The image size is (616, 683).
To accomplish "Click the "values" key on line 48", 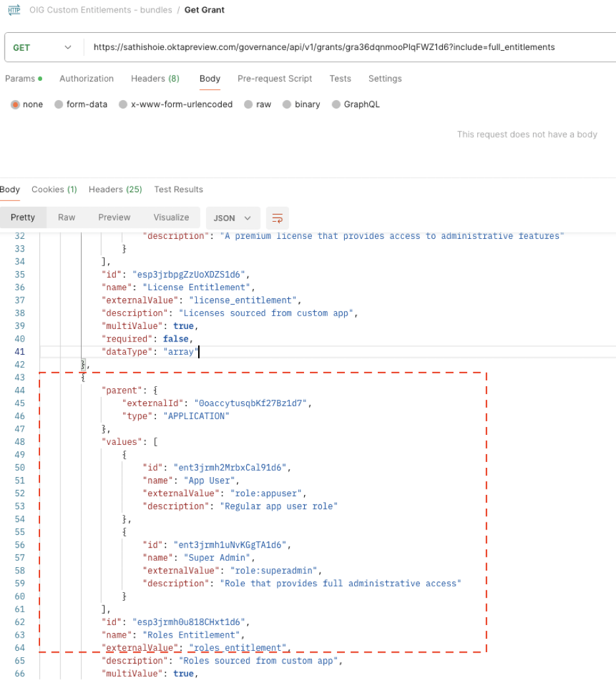I will (122, 442).
